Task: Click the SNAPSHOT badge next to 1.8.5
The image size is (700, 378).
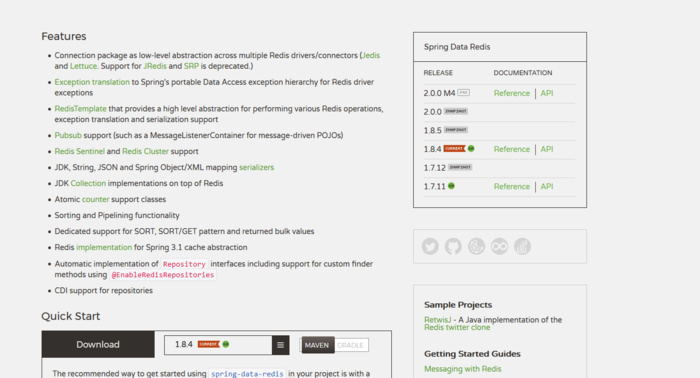Action: tap(456, 130)
